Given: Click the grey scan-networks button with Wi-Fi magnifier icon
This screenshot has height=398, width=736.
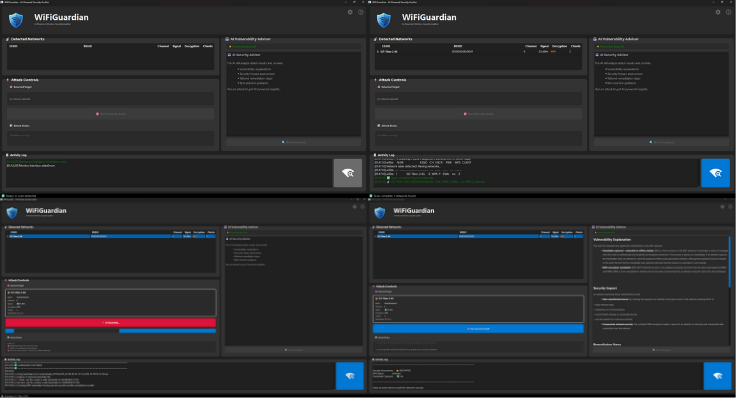Looking at the screenshot, I should coord(348,173).
